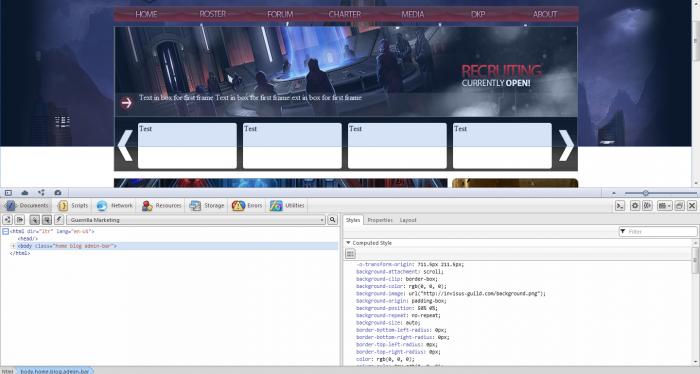The width and height of the screenshot is (700, 374).
Task: Click the computed style options icon
Action: pyautogui.click(x=350, y=254)
